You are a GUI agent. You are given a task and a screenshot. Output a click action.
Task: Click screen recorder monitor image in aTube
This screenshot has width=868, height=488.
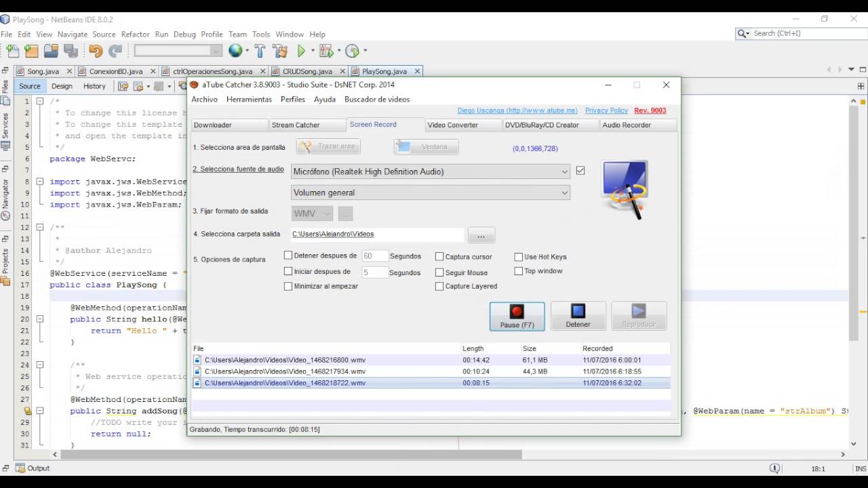625,189
